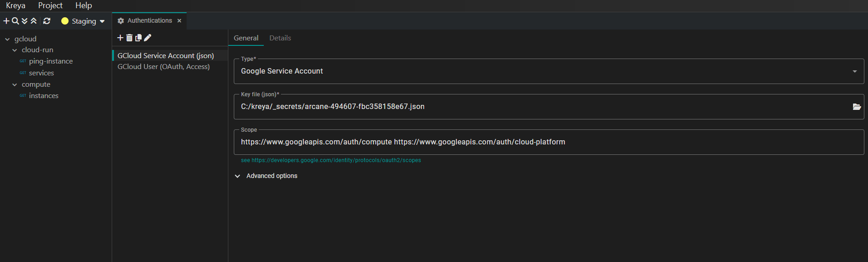
Task: Collapse all tree nodes with double-chevron up
Action: click(x=34, y=21)
